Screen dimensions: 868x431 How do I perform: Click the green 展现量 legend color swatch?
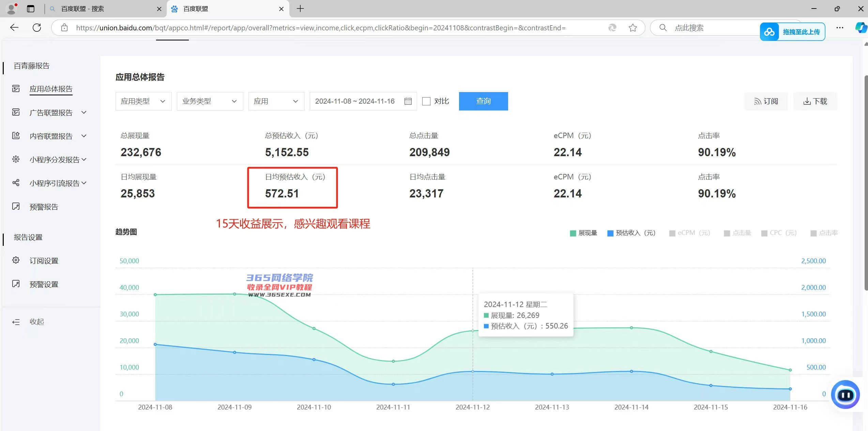point(573,233)
